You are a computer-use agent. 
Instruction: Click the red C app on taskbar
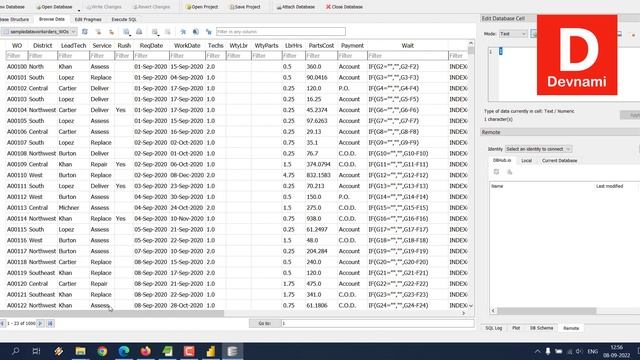(x=189, y=351)
